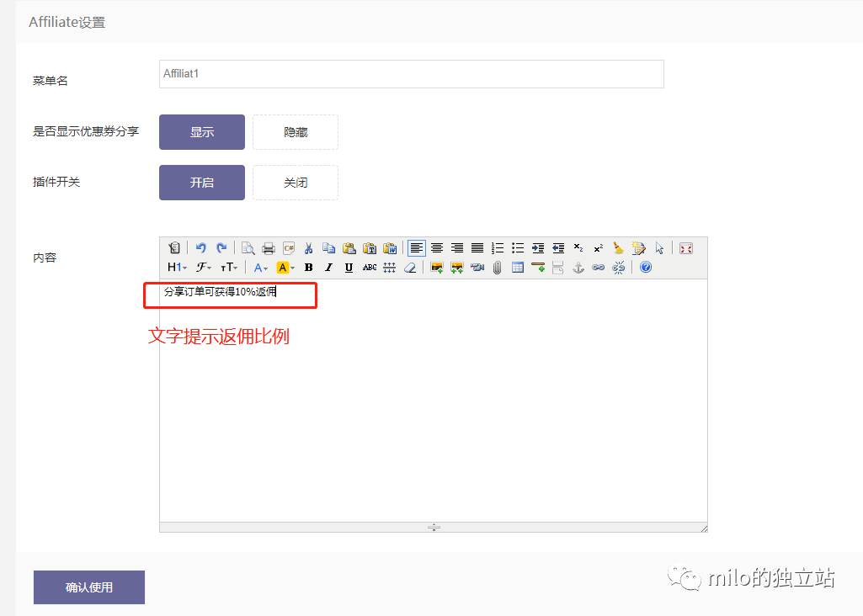Insert a horizontal rule
This screenshot has height=616, width=863.
(538, 268)
